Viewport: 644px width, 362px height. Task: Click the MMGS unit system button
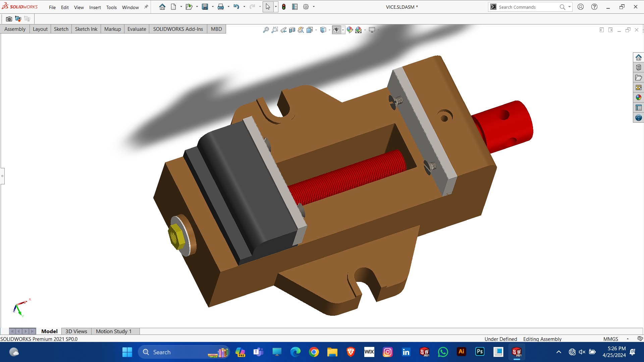tap(610, 339)
